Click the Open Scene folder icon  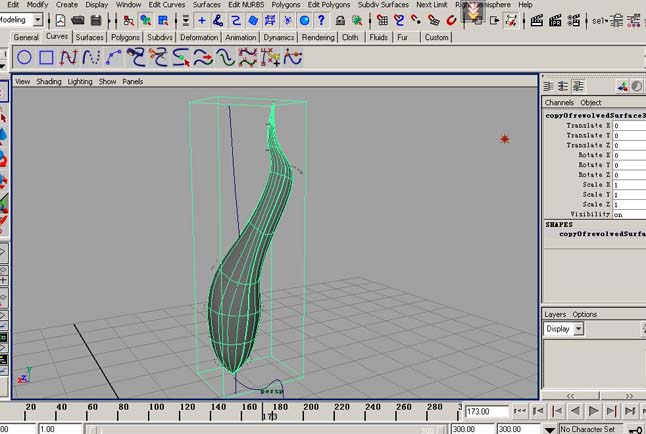[77, 20]
